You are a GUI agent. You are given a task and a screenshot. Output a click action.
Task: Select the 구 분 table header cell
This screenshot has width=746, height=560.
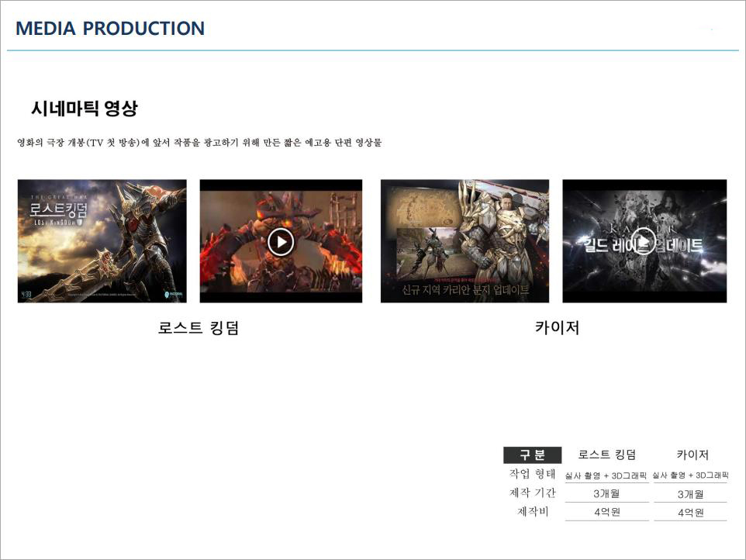(533, 455)
